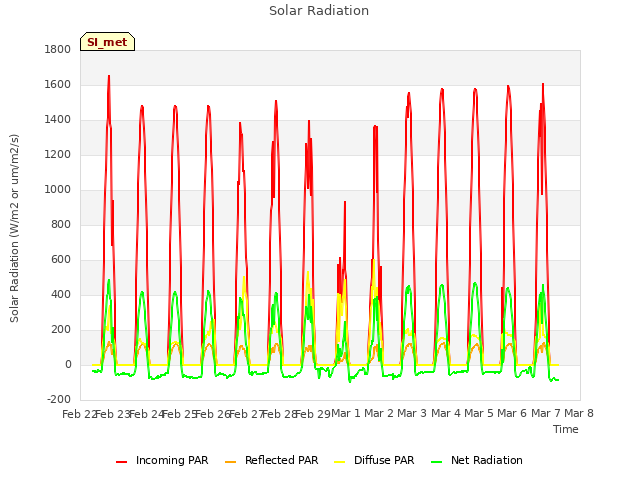
Task: Click the SI_met station label
Action: tap(107, 42)
